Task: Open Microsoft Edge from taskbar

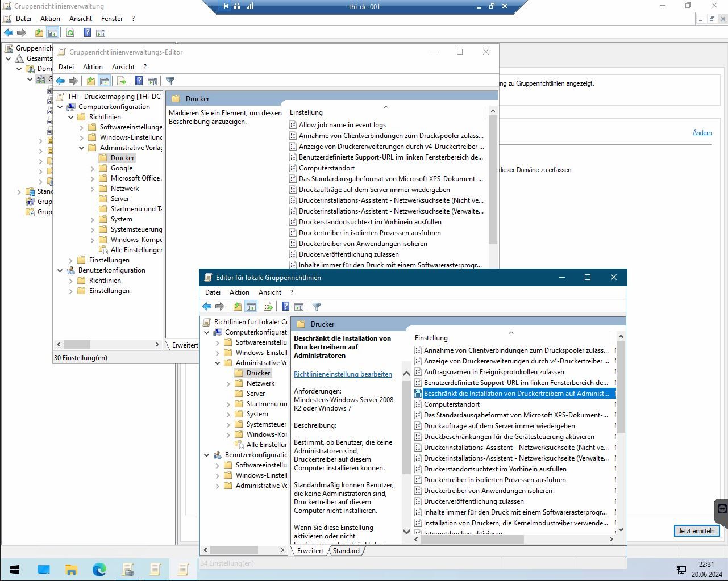Action: (x=99, y=569)
